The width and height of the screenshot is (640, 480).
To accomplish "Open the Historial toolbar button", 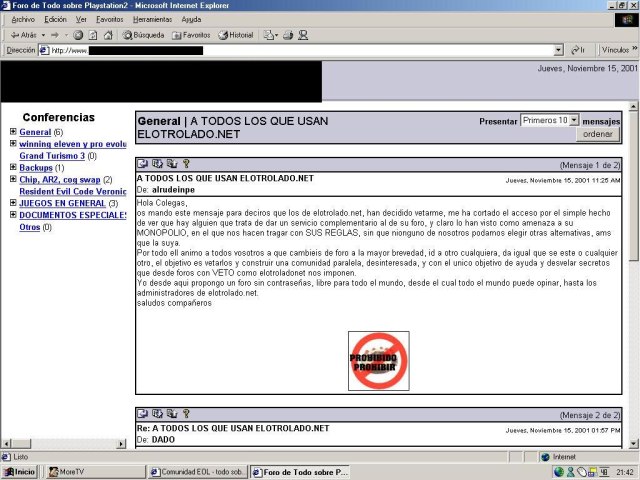I will pos(236,35).
